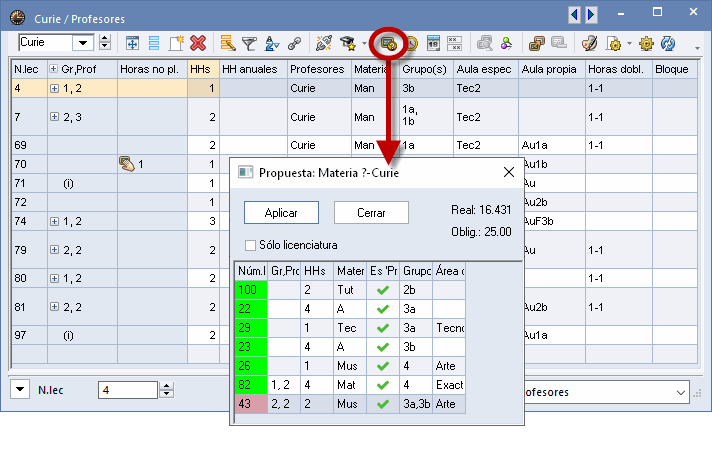Image resolution: width=712 pixels, height=452 pixels.
Task: Click the sort A-Z icon in toolbar
Action: coord(272,43)
